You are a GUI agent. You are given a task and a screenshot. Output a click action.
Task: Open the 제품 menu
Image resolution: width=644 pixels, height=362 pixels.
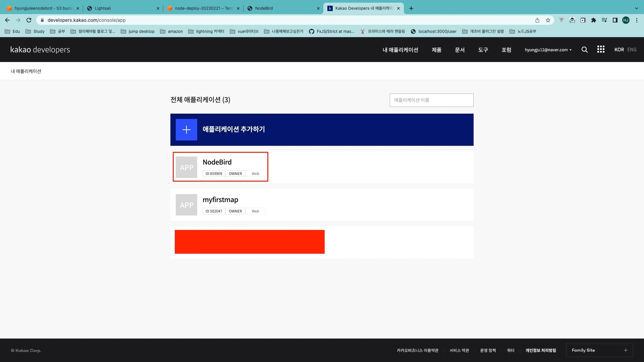pos(436,50)
